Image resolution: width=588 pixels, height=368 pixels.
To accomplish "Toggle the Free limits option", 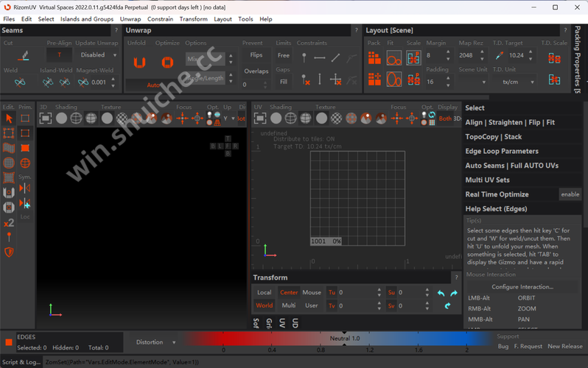I will coord(284,55).
